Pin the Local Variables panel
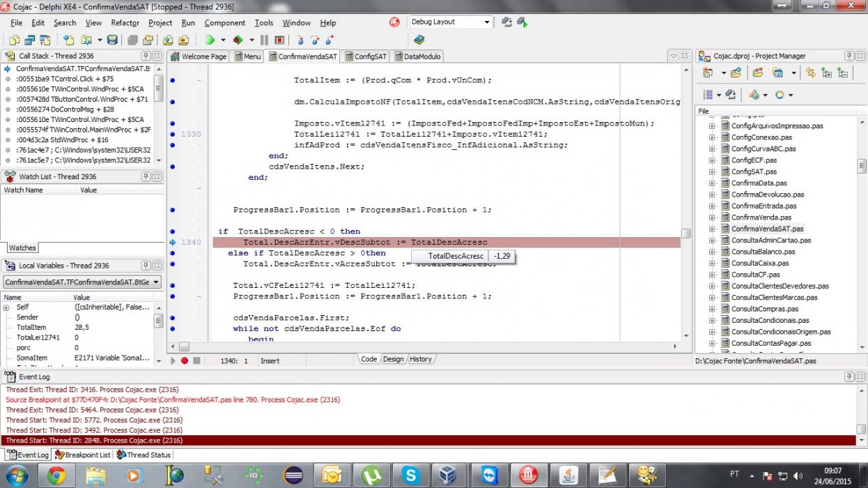868x488 pixels. coord(146,266)
